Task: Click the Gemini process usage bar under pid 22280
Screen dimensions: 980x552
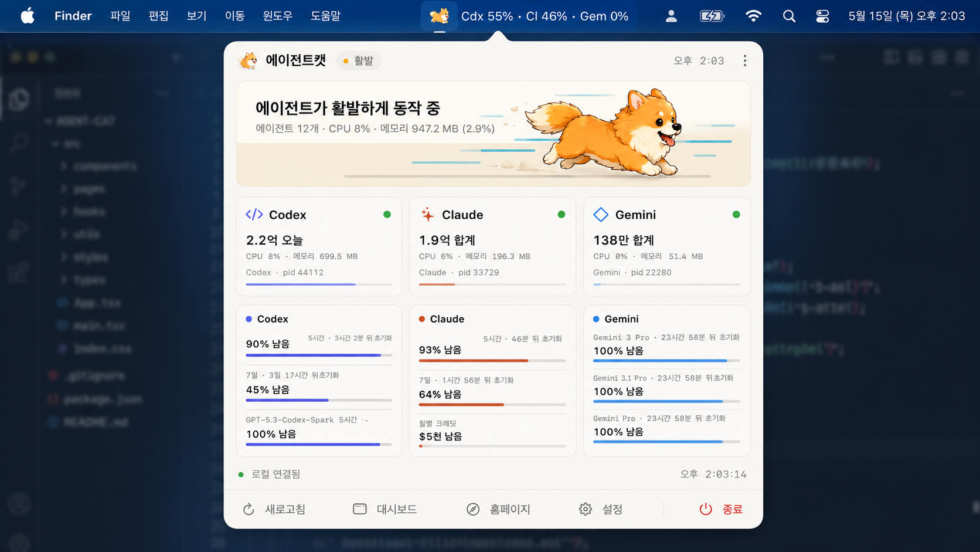Action: (x=667, y=285)
